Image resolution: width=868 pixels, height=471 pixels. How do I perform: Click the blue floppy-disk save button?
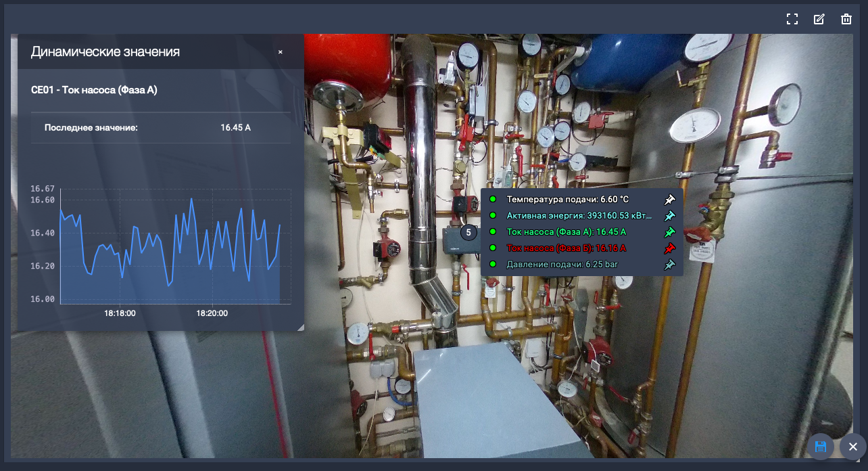tap(821, 447)
